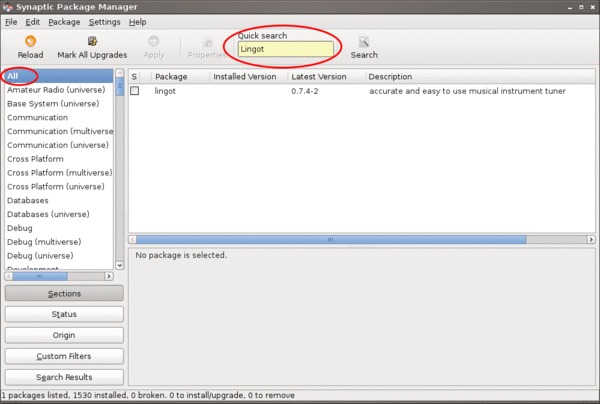Screen dimensions: 600x404
Task: Sort by the S status column
Action: [x=135, y=76]
